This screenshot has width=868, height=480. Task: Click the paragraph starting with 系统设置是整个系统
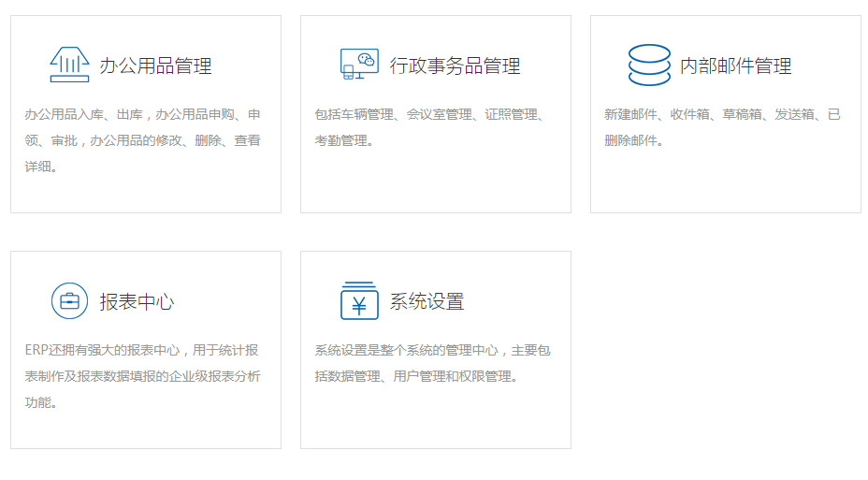pyautogui.click(x=432, y=363)
